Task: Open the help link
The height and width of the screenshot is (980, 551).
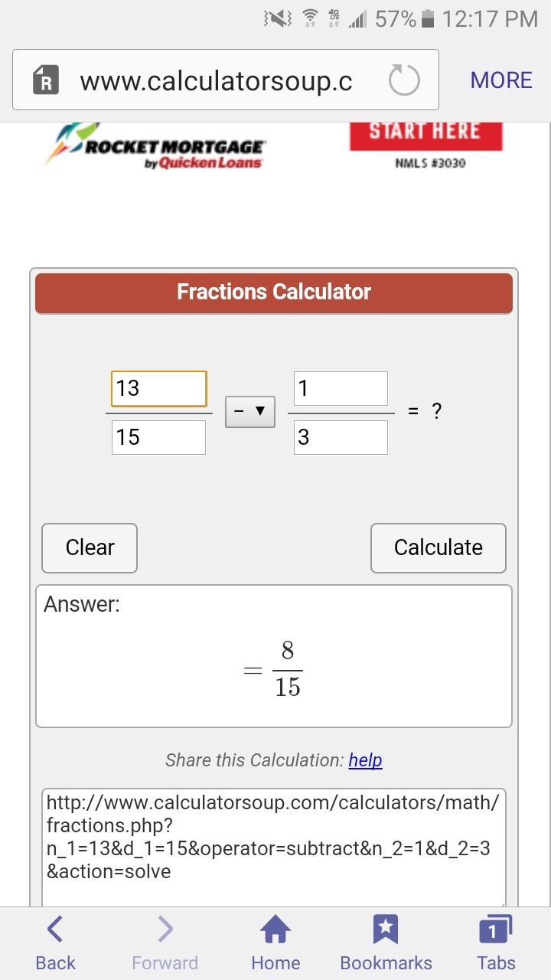Action: point(365,760)
